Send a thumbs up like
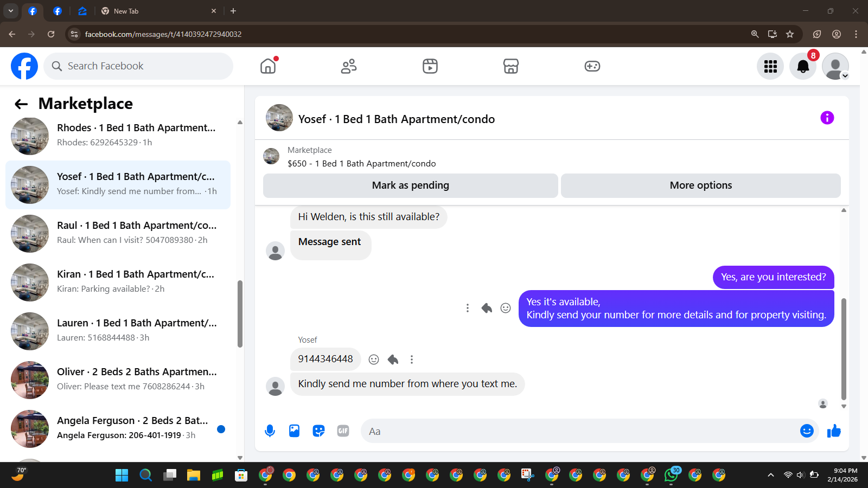This screenshot has width=868, height=488. coord(834,431)
